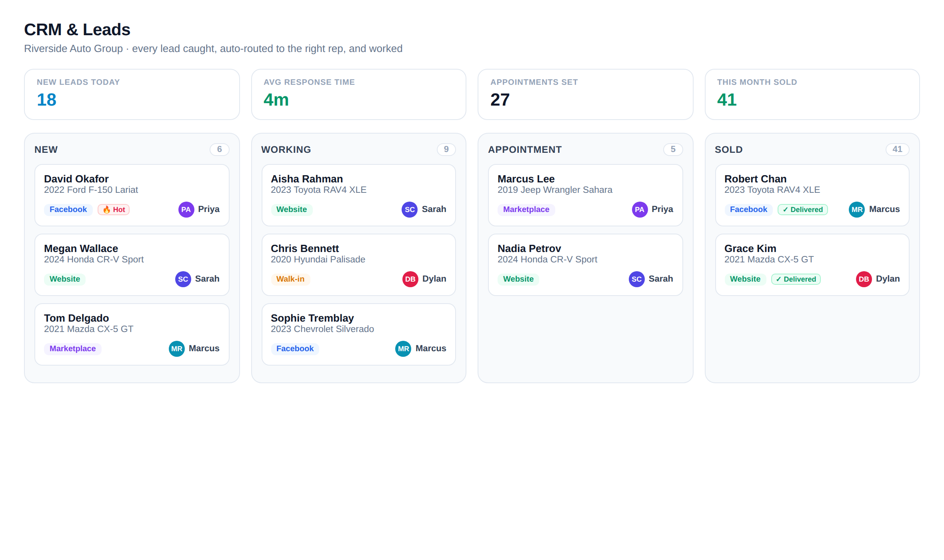This screenshot has height=560, width=944.
Task: Click the Avg Response Time stat card
Action: (359, 94)
